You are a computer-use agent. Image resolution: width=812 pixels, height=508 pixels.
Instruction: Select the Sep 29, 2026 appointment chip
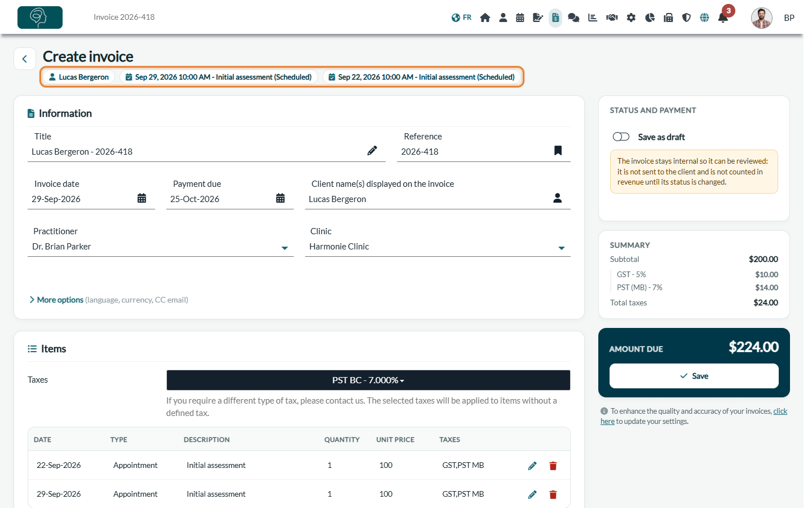(219, 77)
